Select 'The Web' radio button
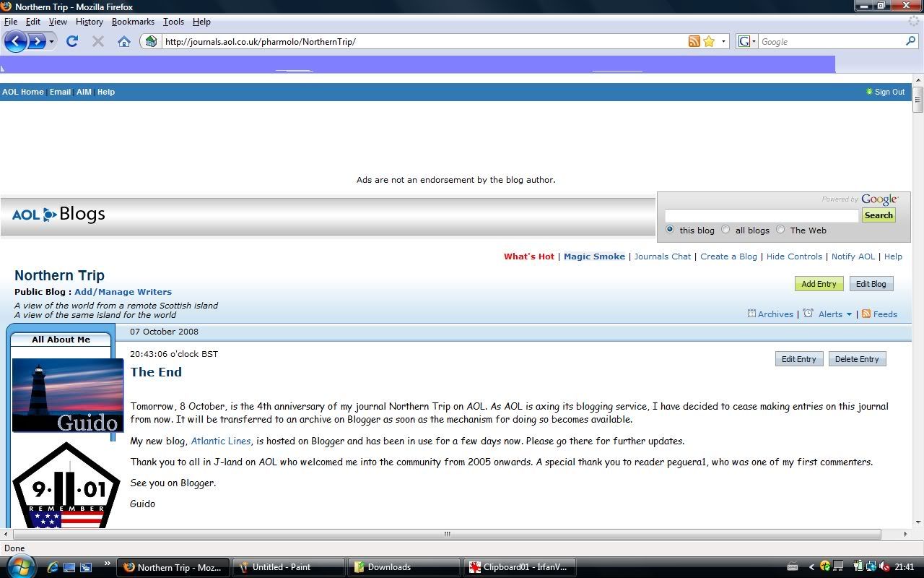 780,230
